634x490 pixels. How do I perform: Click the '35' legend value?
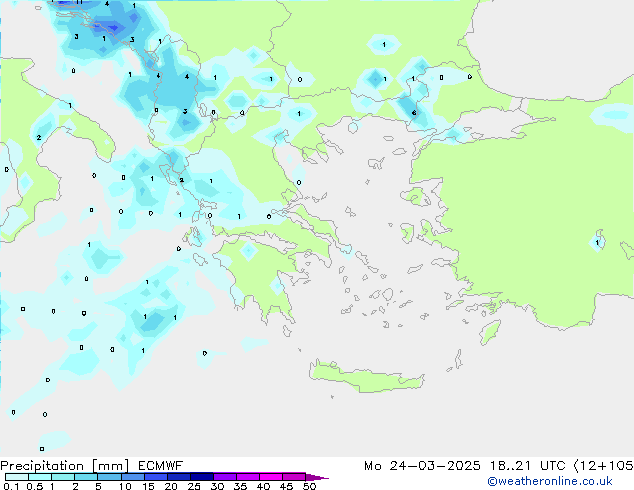(240, 486)
